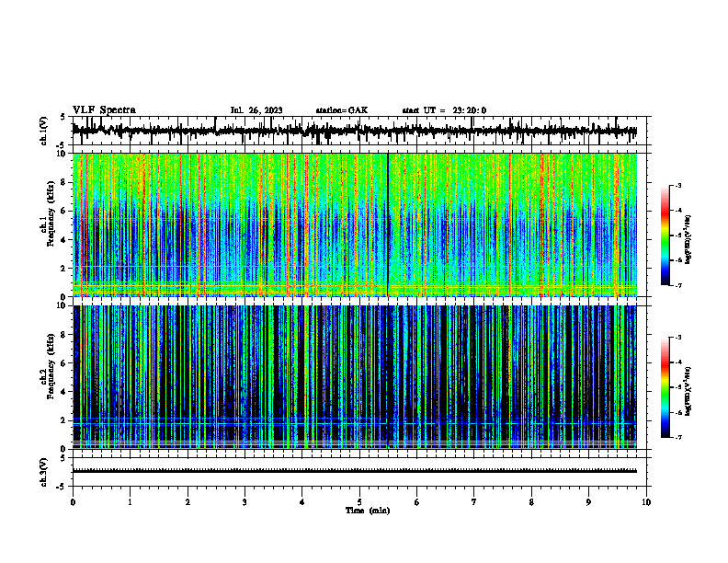The image size is (728, 563).
Task: Click the black vertical gap line in ch.1 spectrogram
Action: point(388,224)
